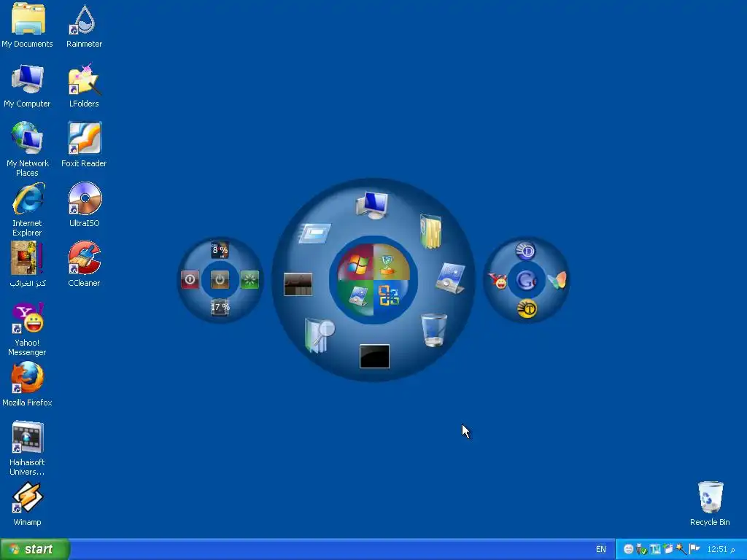Select the My Computer desktop icon
747x560 pixels.
click(x=27, y=85)
